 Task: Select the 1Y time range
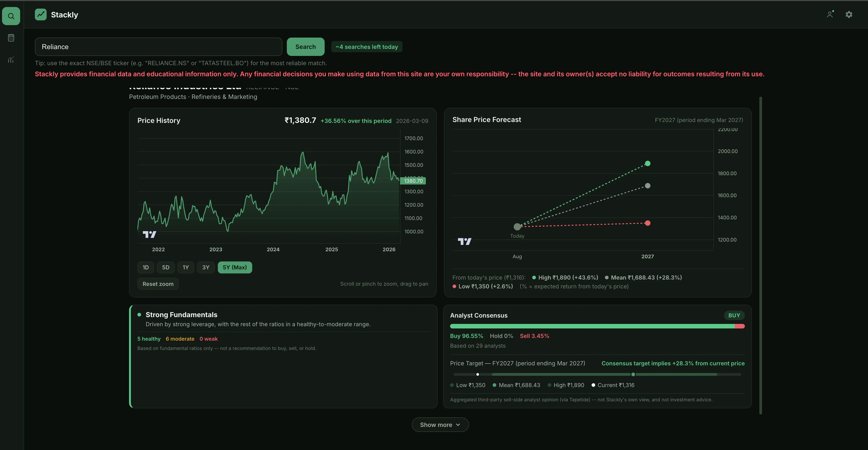[x=186, y=267]
